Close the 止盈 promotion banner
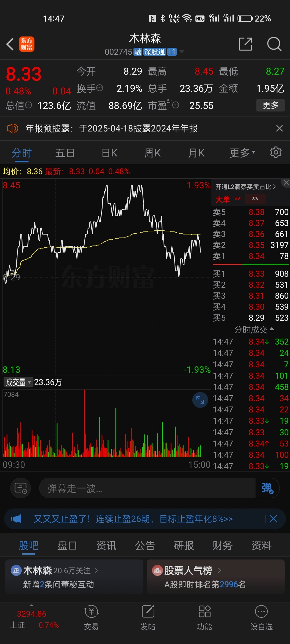This screenshot has height=644, width=290. click(273, 519)
